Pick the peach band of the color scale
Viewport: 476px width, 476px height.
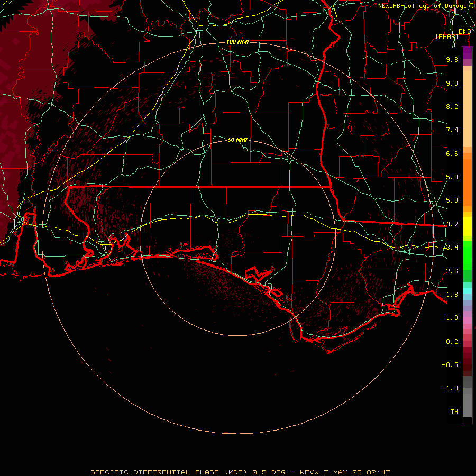467,108
